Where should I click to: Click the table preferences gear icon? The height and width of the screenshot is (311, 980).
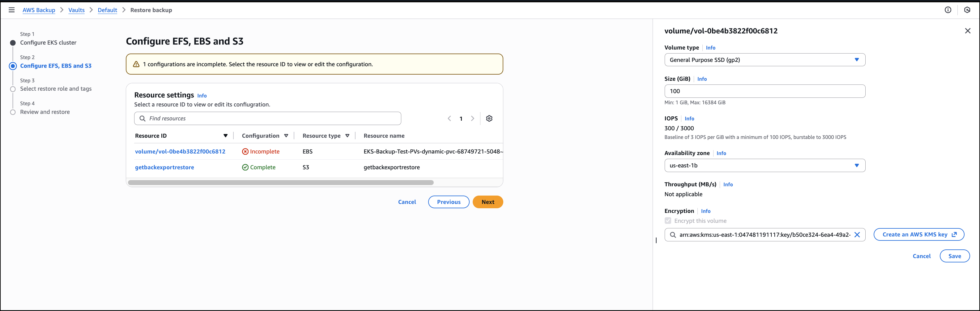coord(489,119)
